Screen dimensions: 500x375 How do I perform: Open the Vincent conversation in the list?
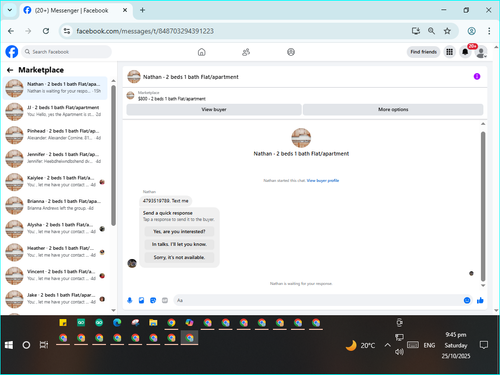[x=55, y=275]
